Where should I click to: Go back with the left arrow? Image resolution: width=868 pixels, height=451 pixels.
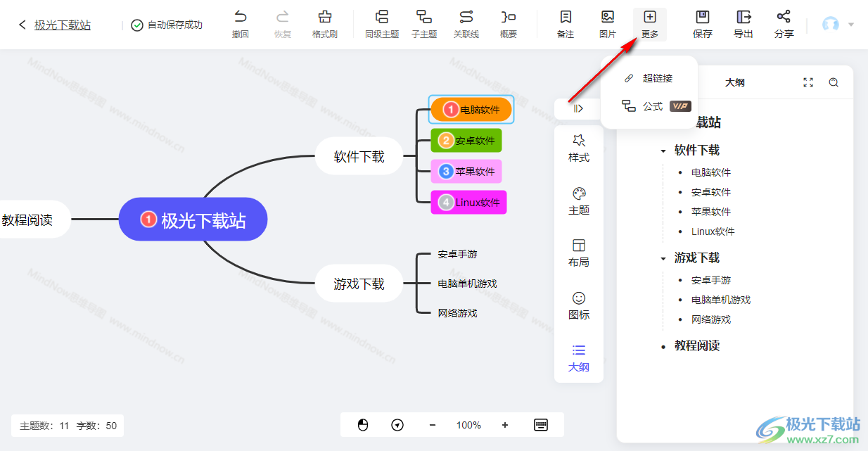pyautogui.click(x=22, y=25)
